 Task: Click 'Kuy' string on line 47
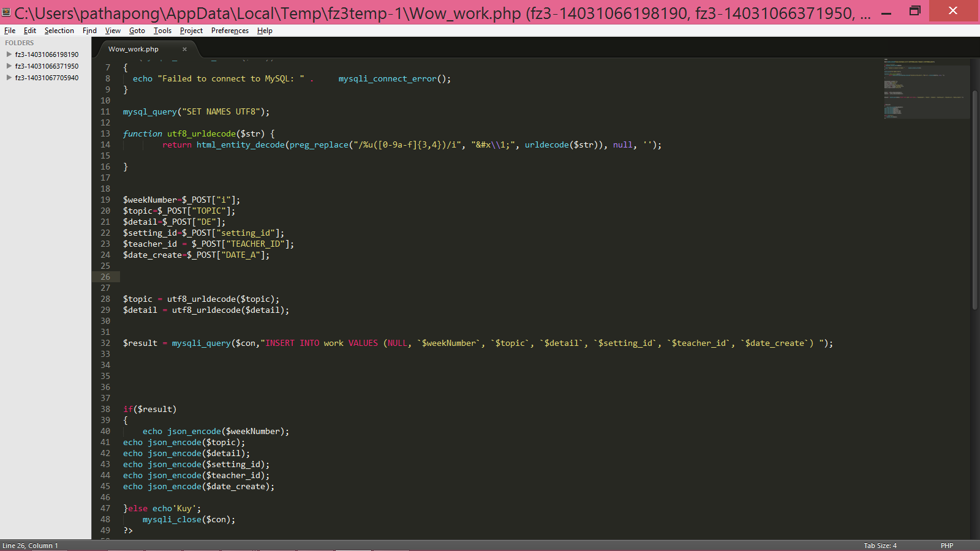[184, 508]
